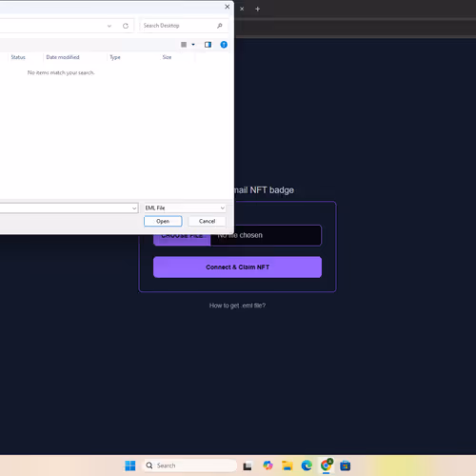
Task: Sort by Date modified column
Action: tap(63, 57)
